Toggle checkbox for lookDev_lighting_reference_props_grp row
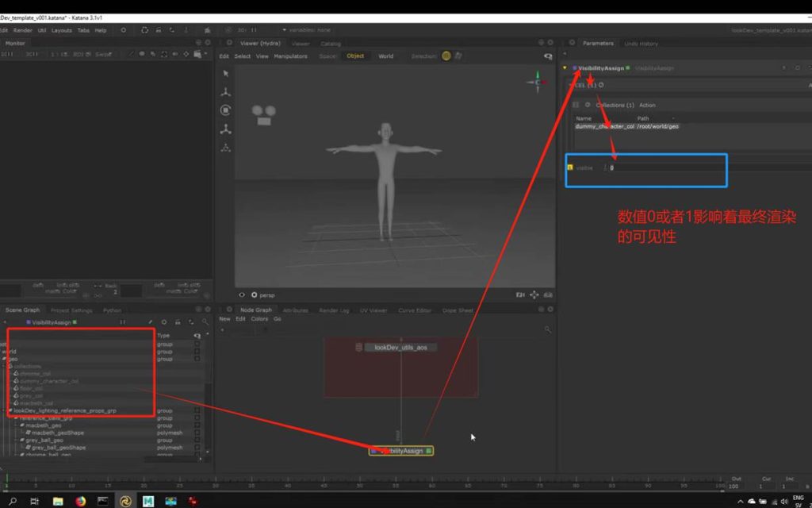The width and height of the screenshot is (812, 508). (197, 411)
